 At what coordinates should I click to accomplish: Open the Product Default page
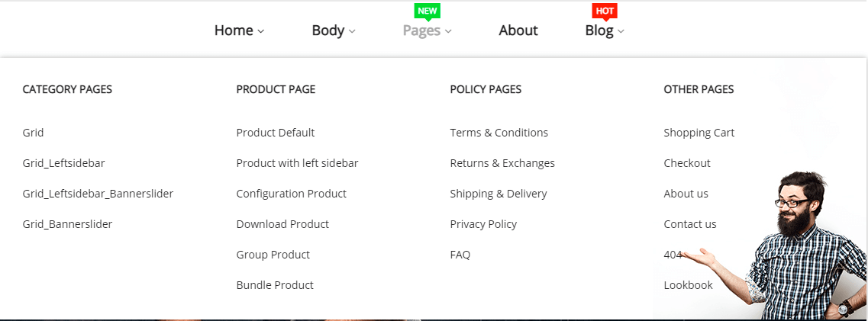point(276,133)
